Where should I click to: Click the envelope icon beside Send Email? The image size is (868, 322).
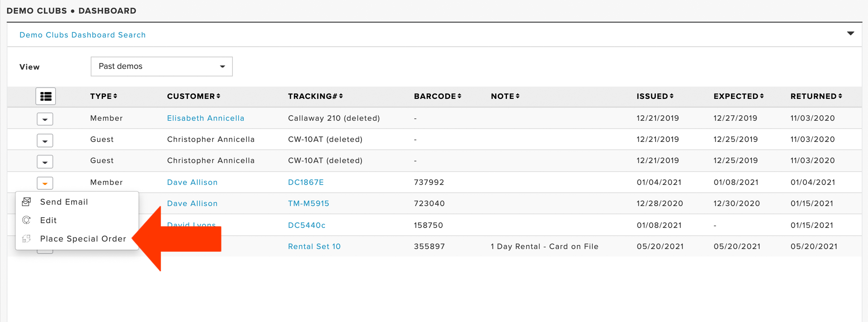[x=26, y=202]
